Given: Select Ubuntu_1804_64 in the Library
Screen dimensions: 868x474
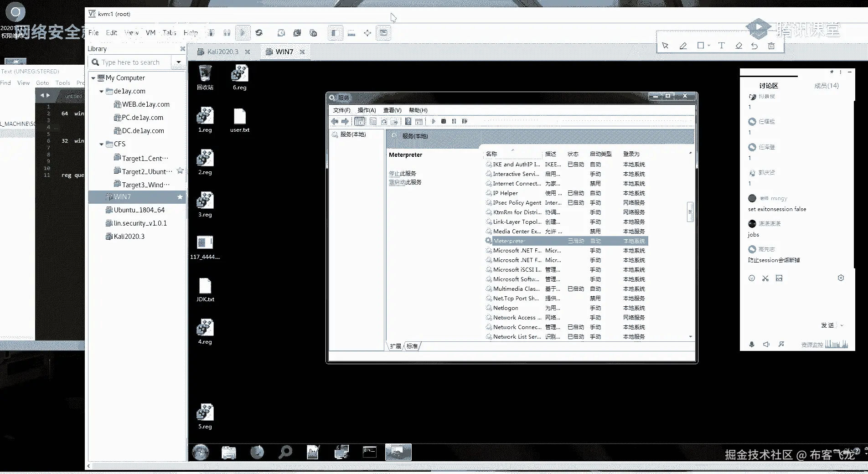Looking at the screenshot, I should pyautogui.click(x=135, y=210).
